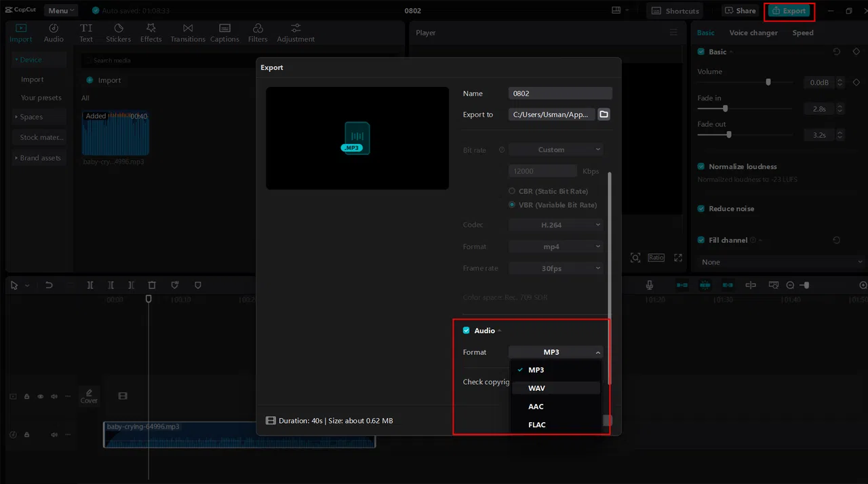Click the Export button at top right
Image resolution: width=868 pixels, height=484 pixels.
point(789,11)
